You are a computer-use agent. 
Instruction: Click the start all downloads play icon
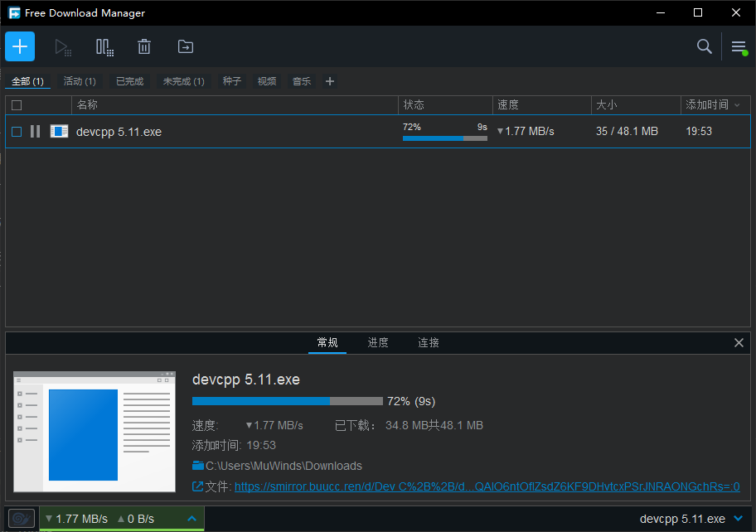point(63,47)
